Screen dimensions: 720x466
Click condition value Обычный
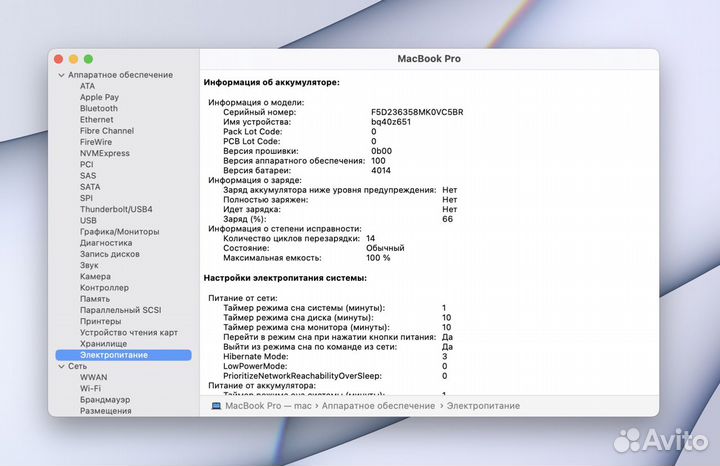tap(385, 248)
